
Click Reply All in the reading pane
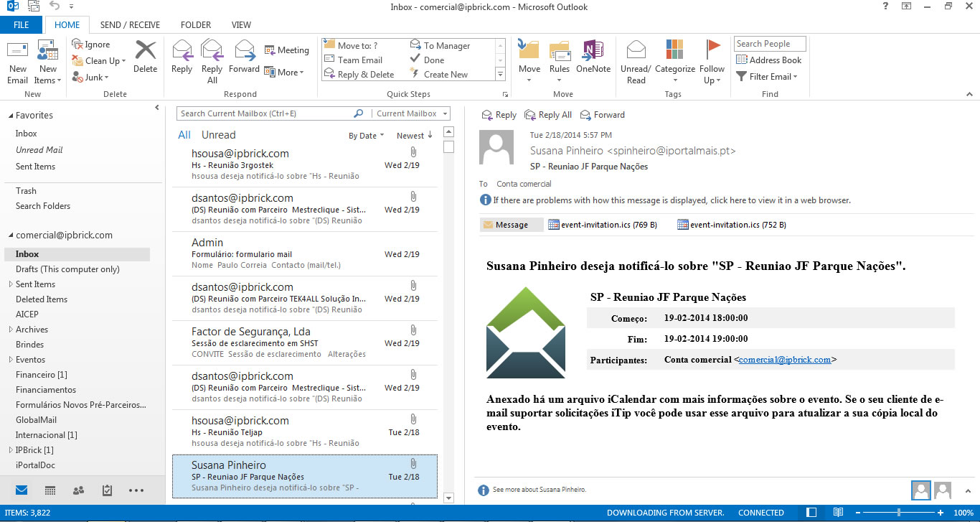click(548, 115)
